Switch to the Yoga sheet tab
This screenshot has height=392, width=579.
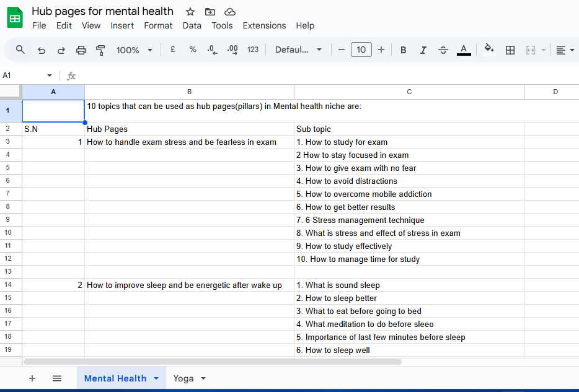pyautogui.click(x=183, y=378)
